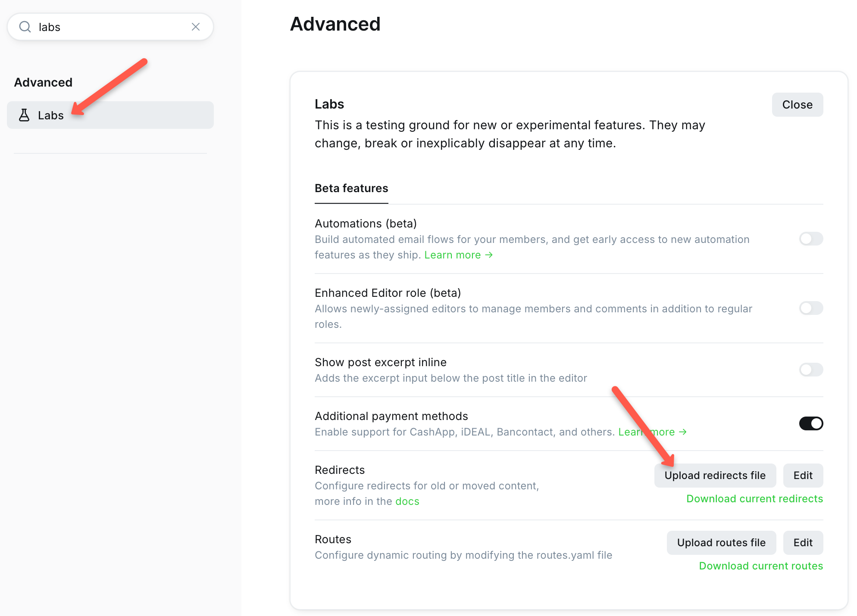
Task: Click the Labs flask icon in sidebar
Action: click(24, 115)
